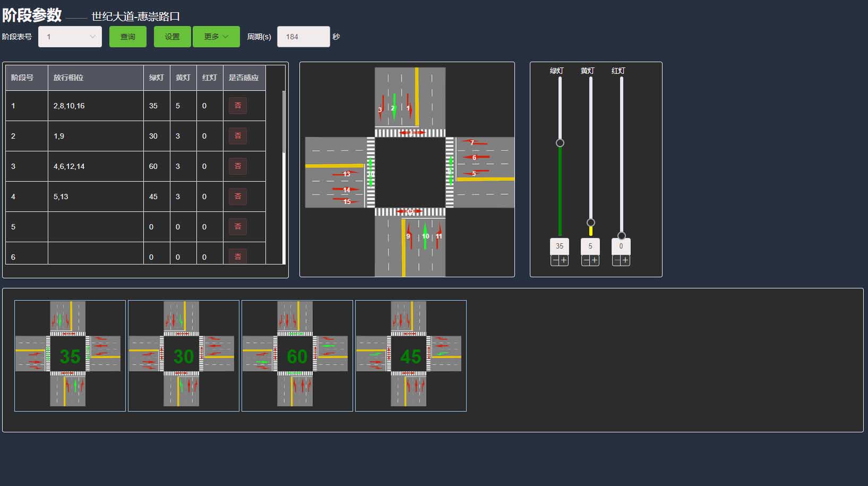Click the yellow light slider handle

[x=590, y=223]
